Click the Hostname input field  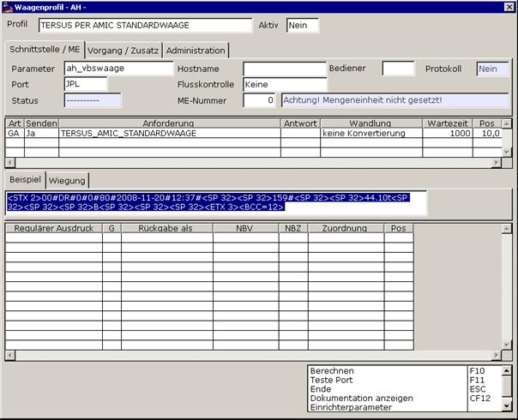tap(285, 69)
